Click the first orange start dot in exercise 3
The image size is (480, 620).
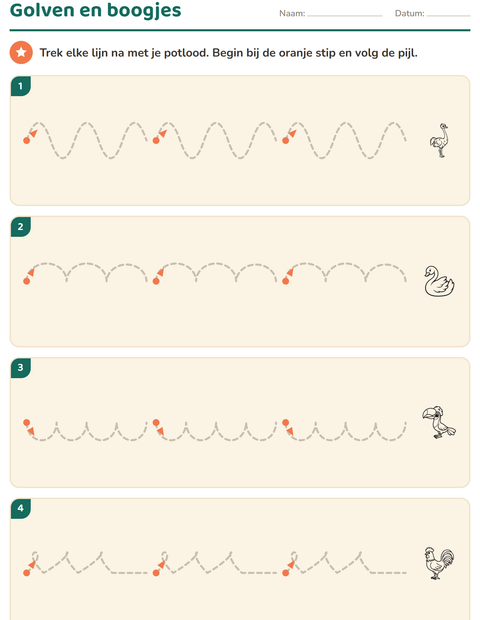tap(26, 422)
